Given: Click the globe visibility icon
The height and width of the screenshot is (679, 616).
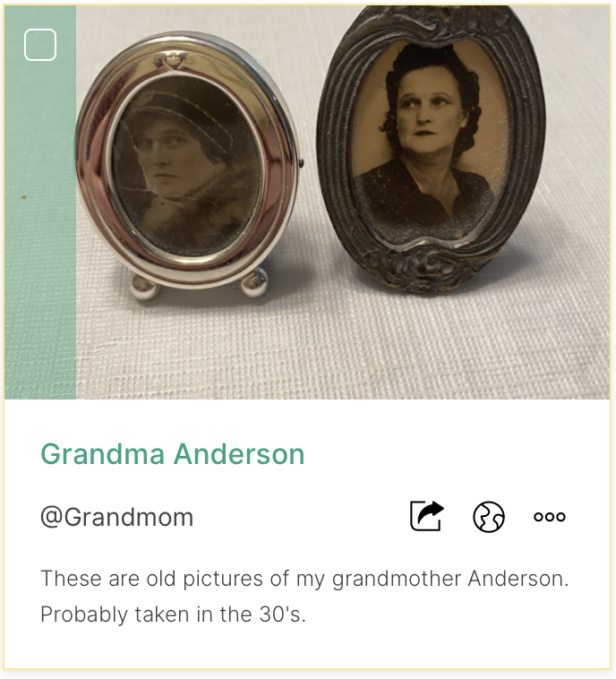Looking at the screenshot, I should click(489, 517).
